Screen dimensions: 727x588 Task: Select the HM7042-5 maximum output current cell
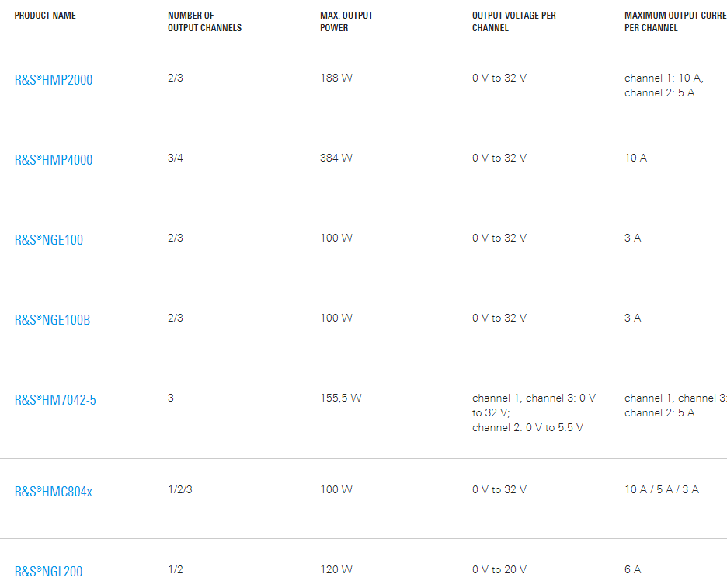pos(676,405)
